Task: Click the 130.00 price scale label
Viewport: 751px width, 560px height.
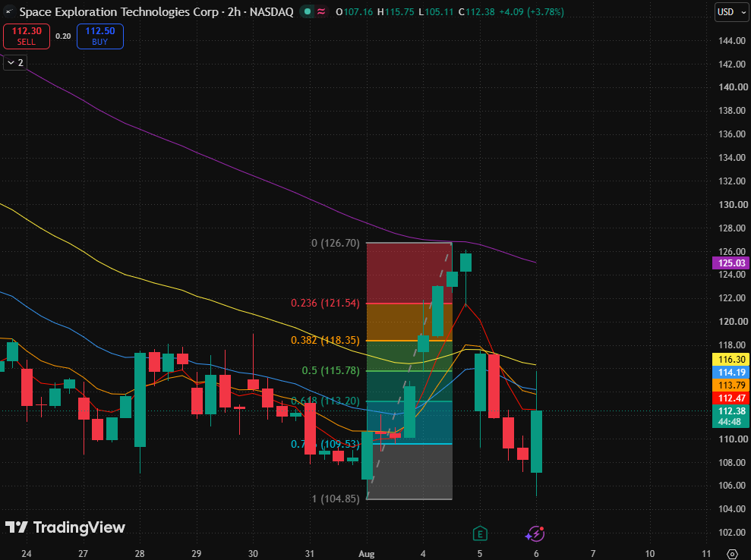Action: point(732,204)
